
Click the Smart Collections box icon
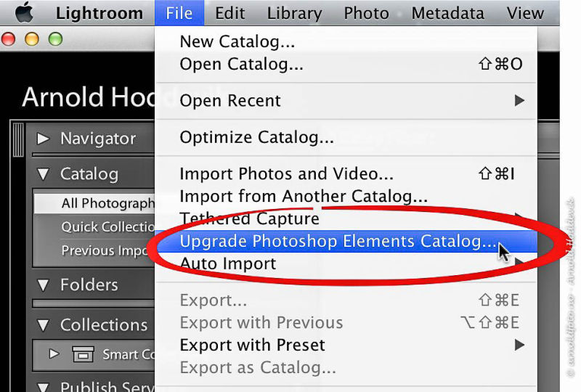(x=84, y=354)
